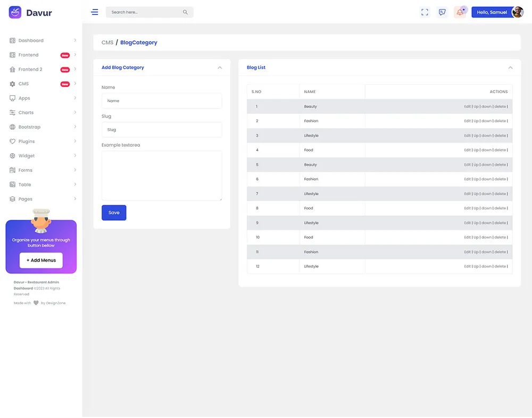This screenshot has height=418, width=532.
Task: Toggle the hamburger sidebar menu
Action: click(95, 12)
